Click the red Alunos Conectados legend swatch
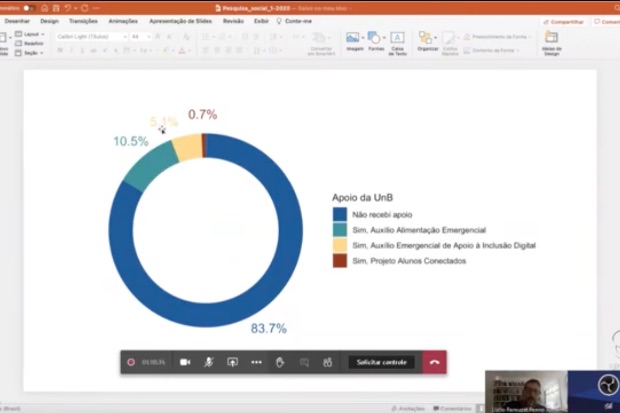This screenshot has height=413, width=620. (x=340, y=261)
